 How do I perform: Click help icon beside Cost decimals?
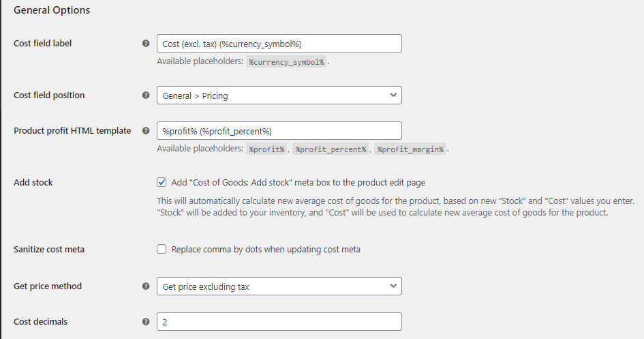pyautogui.click(x=146, y=322)
